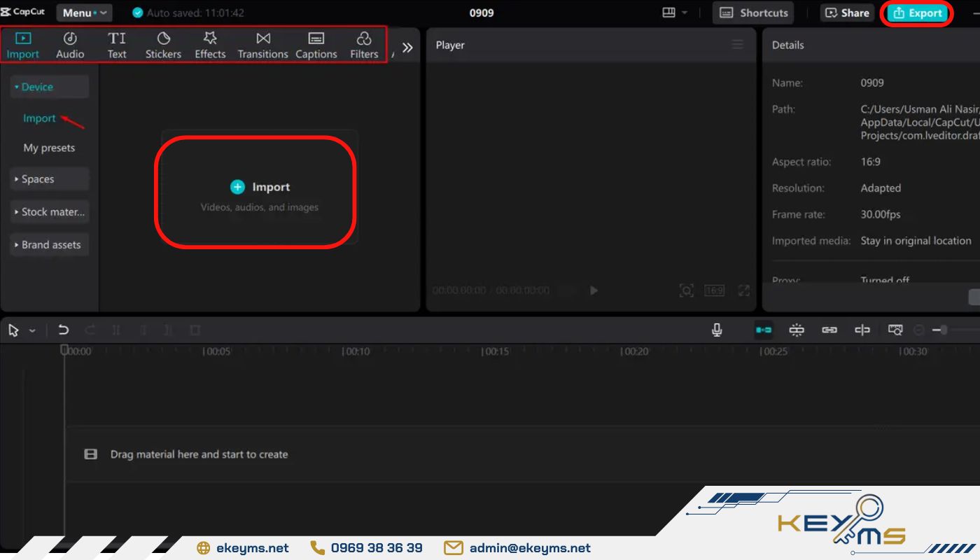Screen dimensions: 980x560
Task: Open the Filters tab
Action: tap(364, 45)
